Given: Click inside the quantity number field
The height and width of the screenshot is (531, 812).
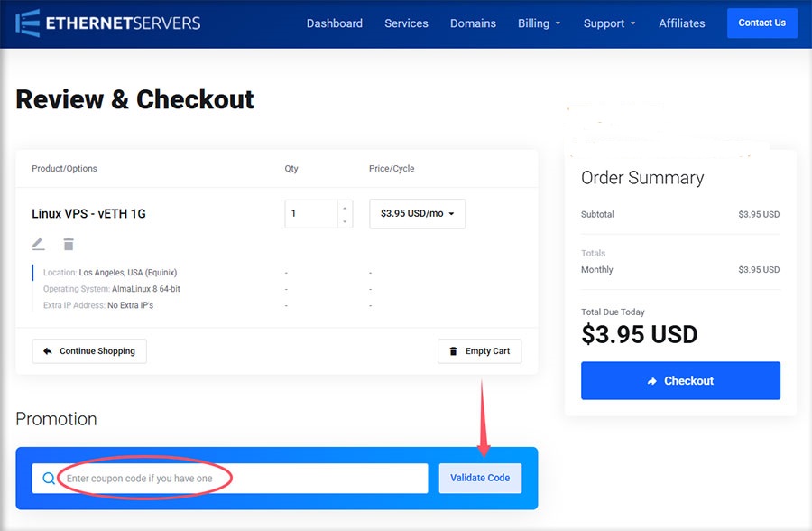Looking at the screenshot, I should coord(310,214).
